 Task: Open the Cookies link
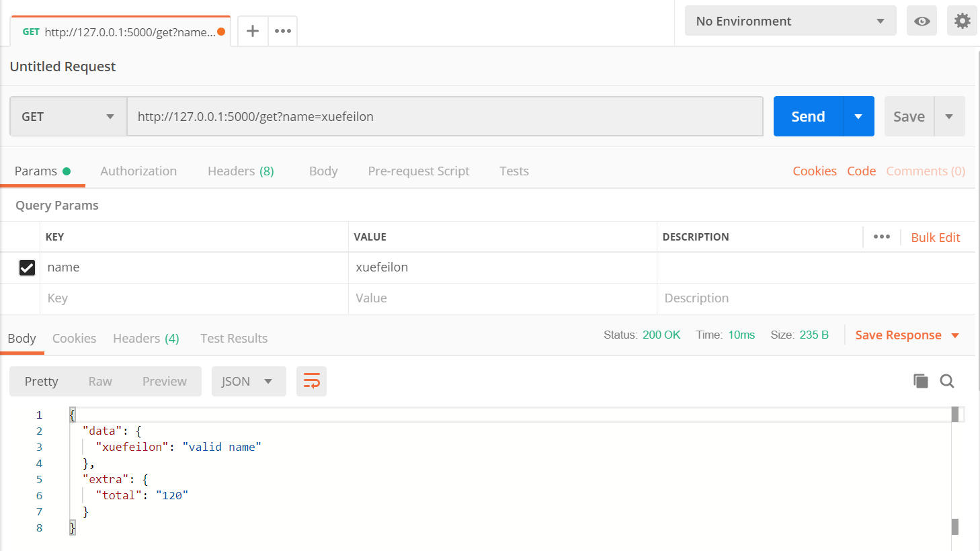[x=815, y=171]
